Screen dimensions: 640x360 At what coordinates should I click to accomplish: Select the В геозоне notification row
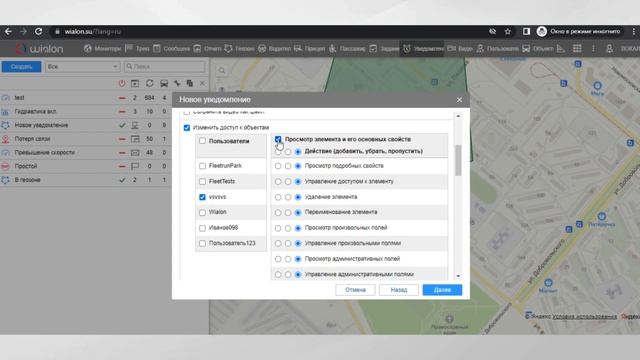86,180
